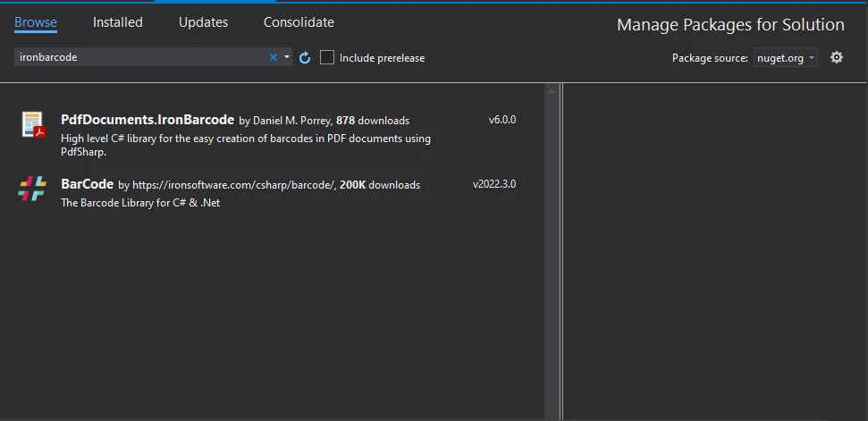This screenshot has width=868, height=421.
Task: Select the PdfDocuments.IronBarcode package title
Action: click(147, 120)
